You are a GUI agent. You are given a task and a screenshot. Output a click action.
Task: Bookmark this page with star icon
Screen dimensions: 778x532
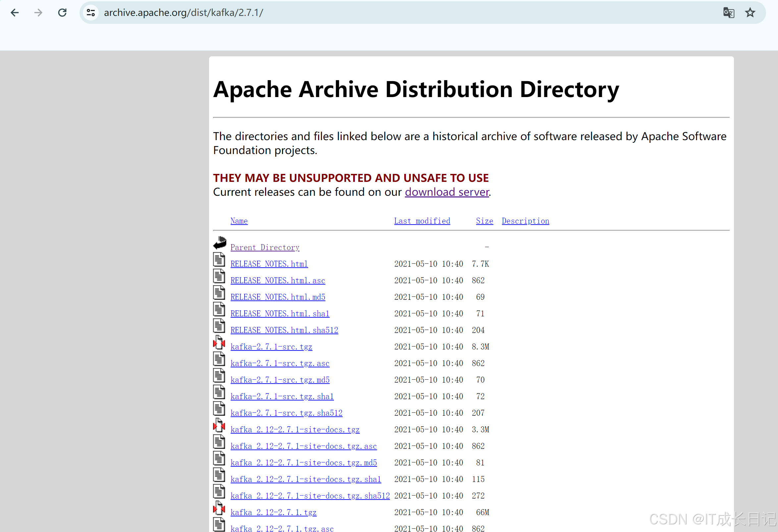(x=750, y=13)
